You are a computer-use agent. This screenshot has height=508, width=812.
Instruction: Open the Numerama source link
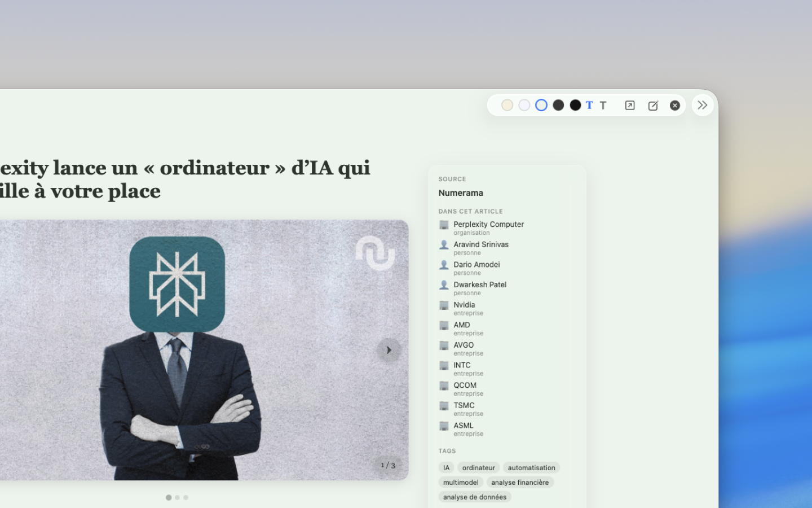tap(461, 192)
